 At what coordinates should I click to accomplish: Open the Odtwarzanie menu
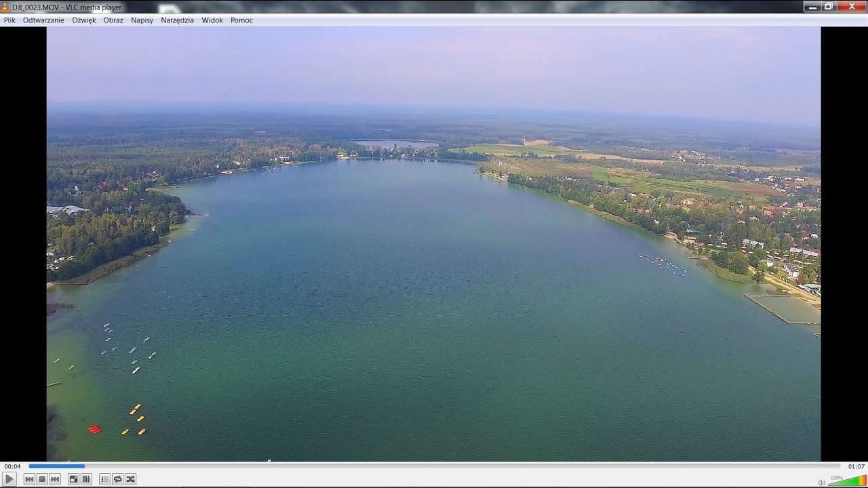coord(43,20)
